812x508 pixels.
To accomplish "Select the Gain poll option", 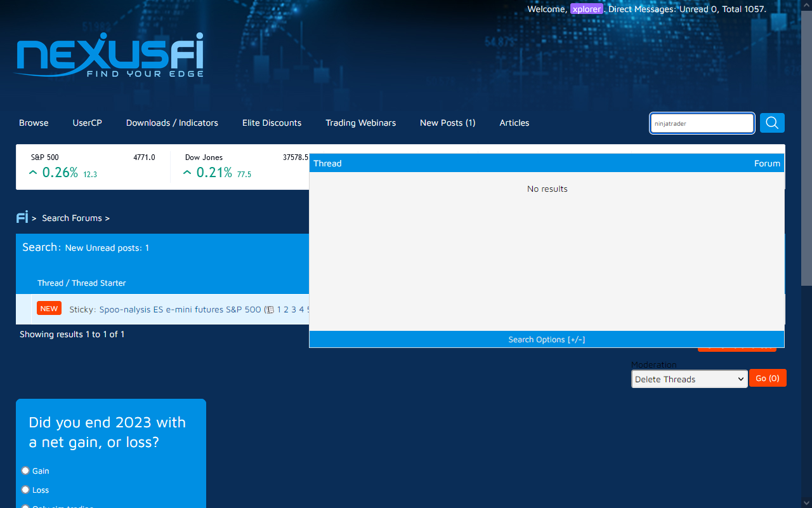I will [x=25, y=471].
